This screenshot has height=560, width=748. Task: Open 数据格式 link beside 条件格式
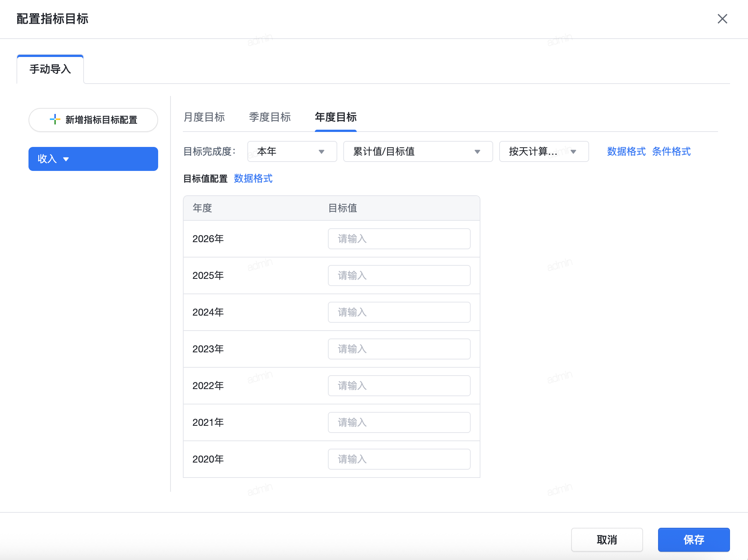[626, 151]
